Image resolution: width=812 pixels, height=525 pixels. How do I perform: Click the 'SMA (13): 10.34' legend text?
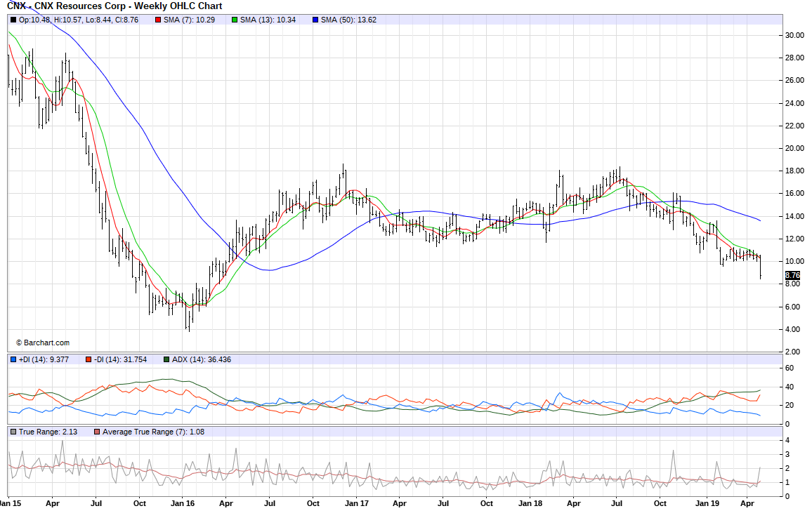click(268, 20)
